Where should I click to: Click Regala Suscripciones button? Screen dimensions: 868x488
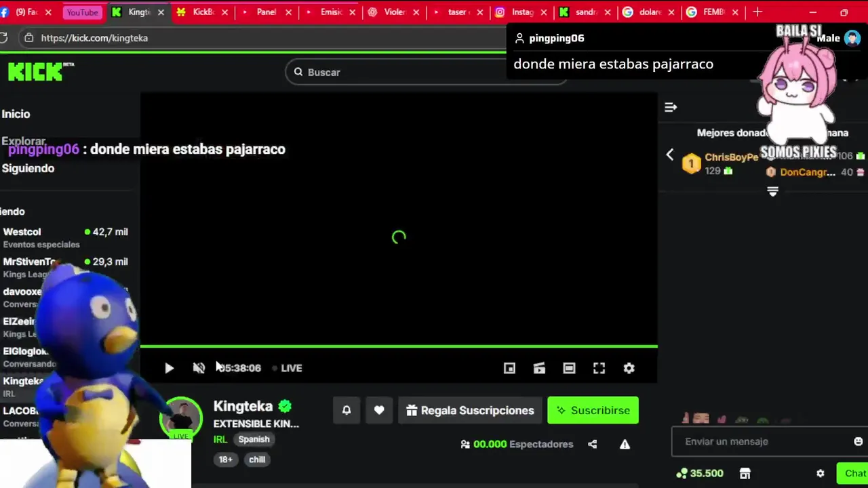pyautogui.click(x=470, y=410)
